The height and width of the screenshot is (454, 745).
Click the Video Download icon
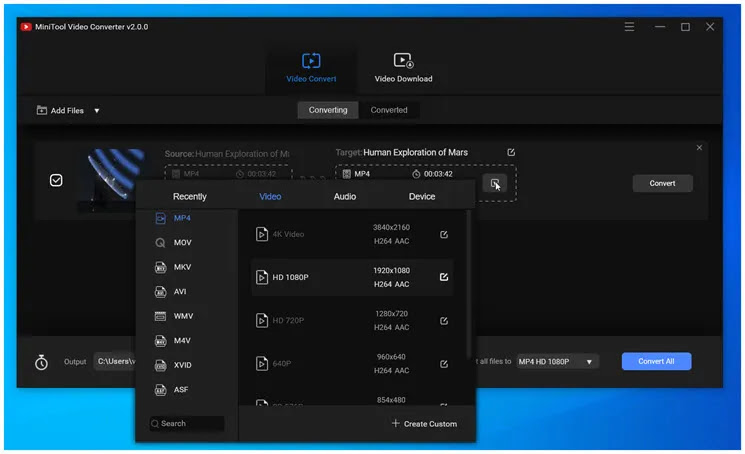coord(403,60)
